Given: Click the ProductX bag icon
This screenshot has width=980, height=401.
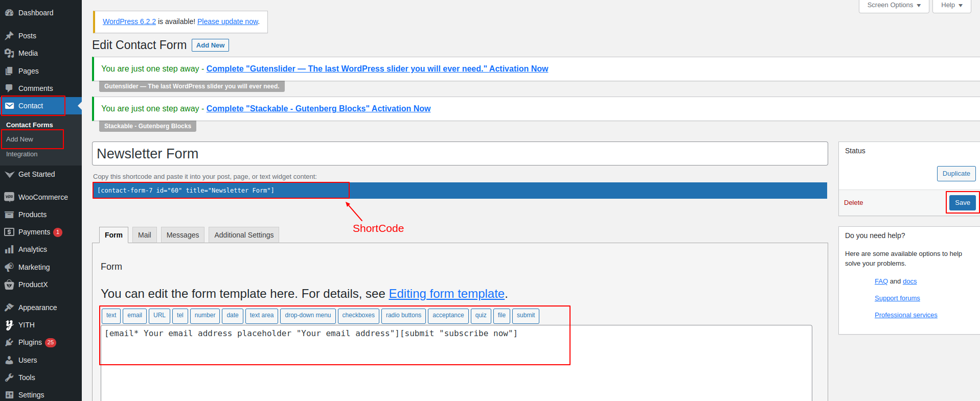Looking at the screenshot, I should 9,285.
